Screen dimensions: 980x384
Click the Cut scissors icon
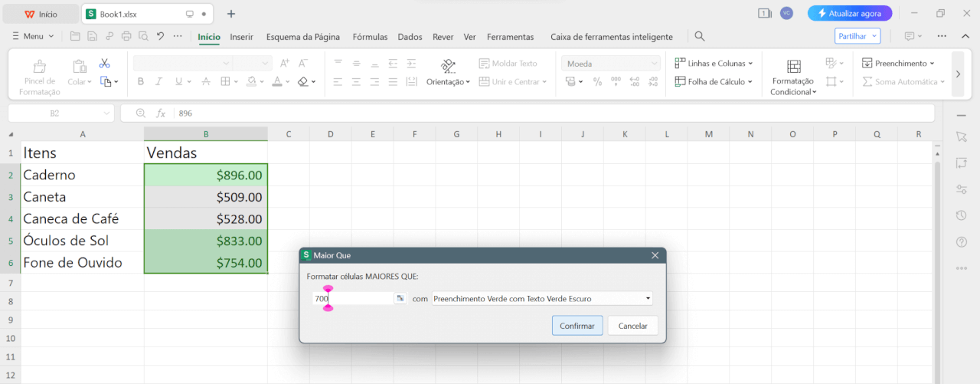click(105, 64)
